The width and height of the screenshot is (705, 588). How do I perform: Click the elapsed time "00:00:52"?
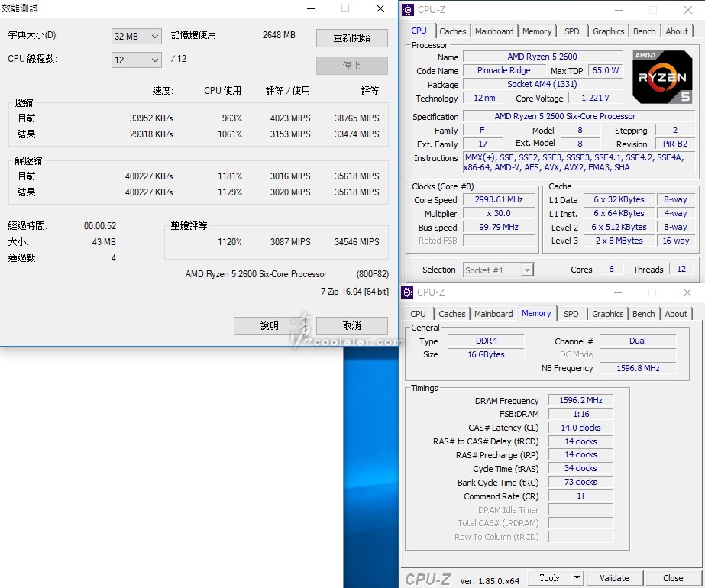click(100, 226)
